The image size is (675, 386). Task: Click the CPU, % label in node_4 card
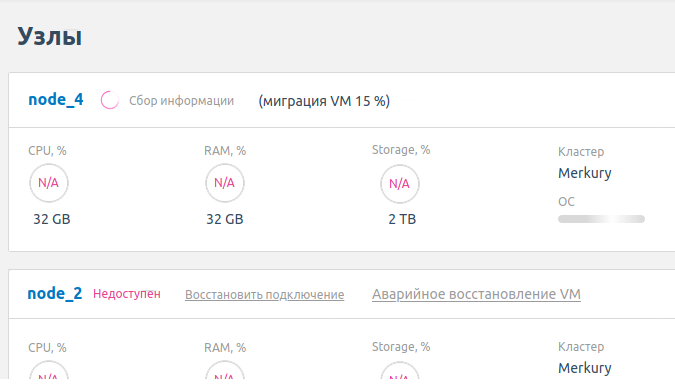(47, 151)
